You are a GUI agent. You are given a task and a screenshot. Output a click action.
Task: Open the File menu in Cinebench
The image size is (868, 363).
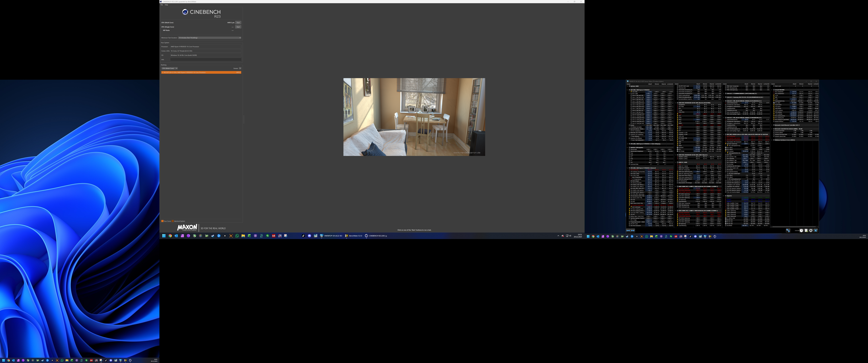162,5
